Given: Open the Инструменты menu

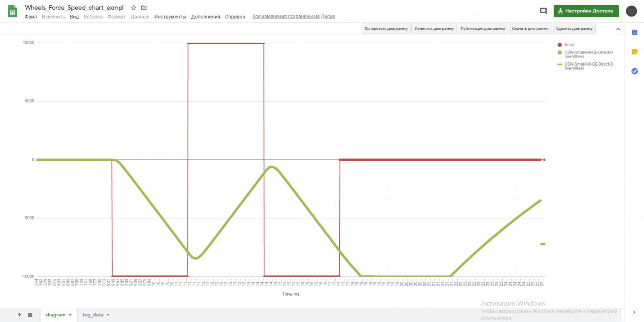Looking at the screenshot, I should coord(170,17).
